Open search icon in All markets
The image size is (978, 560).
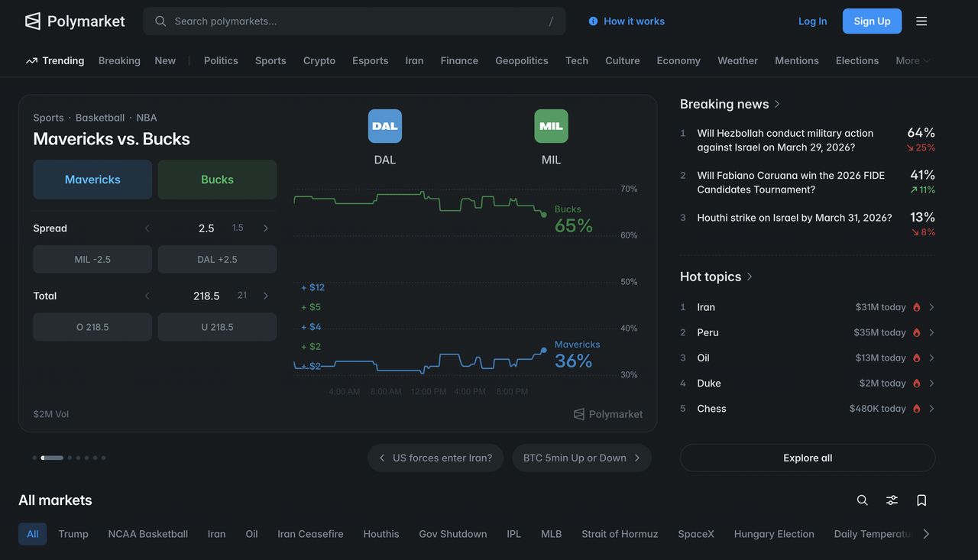pyautogui.click(x=863, y=500)
